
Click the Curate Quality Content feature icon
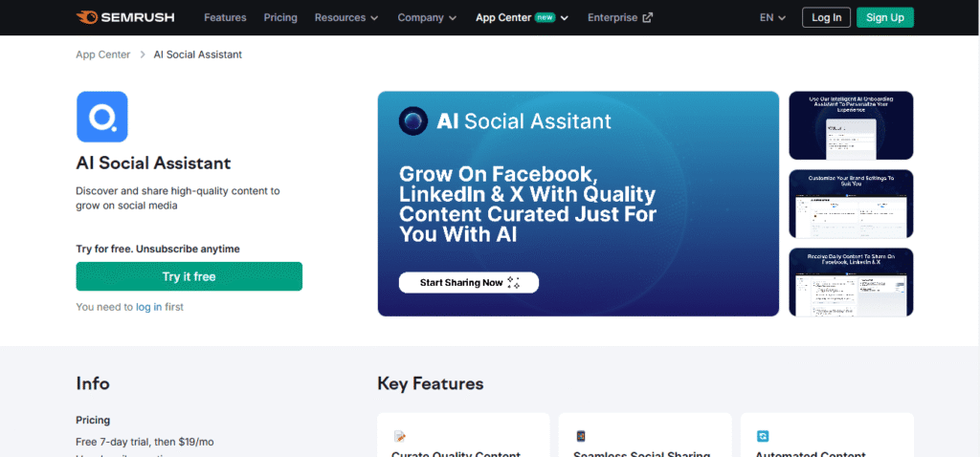(x=400, y=436)
